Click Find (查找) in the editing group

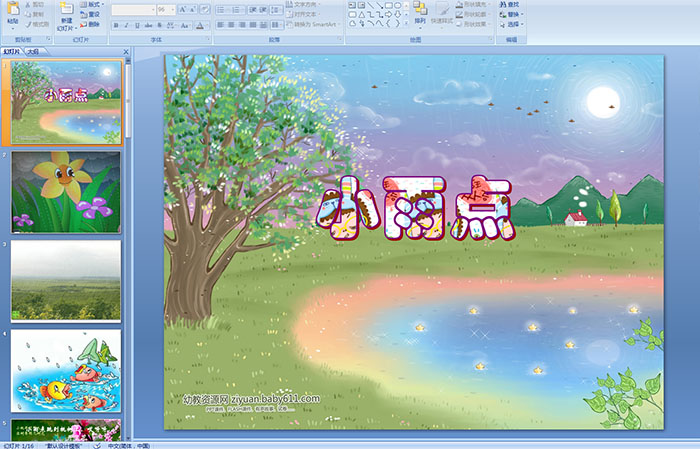510,4
